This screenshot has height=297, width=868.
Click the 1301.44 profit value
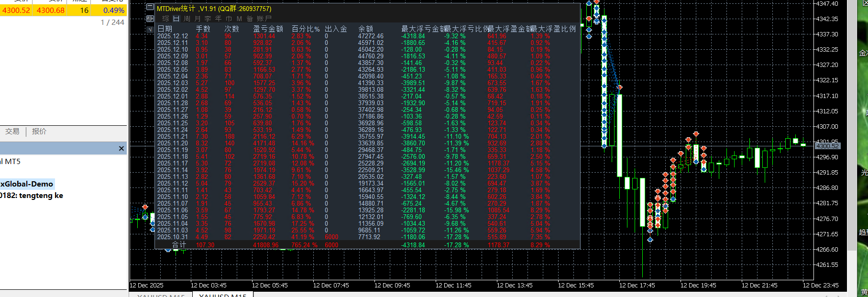[264, 36]
